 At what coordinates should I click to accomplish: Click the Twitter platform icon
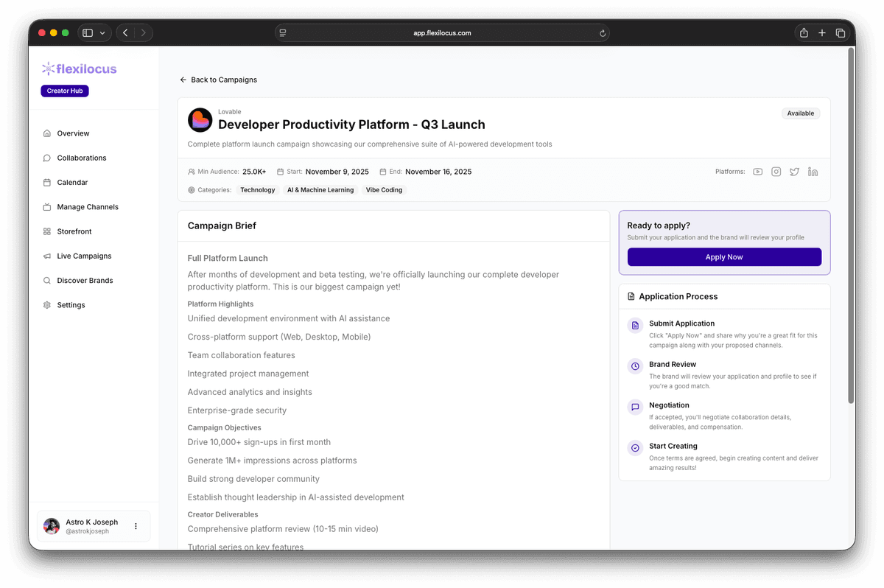tap(794, 172)
